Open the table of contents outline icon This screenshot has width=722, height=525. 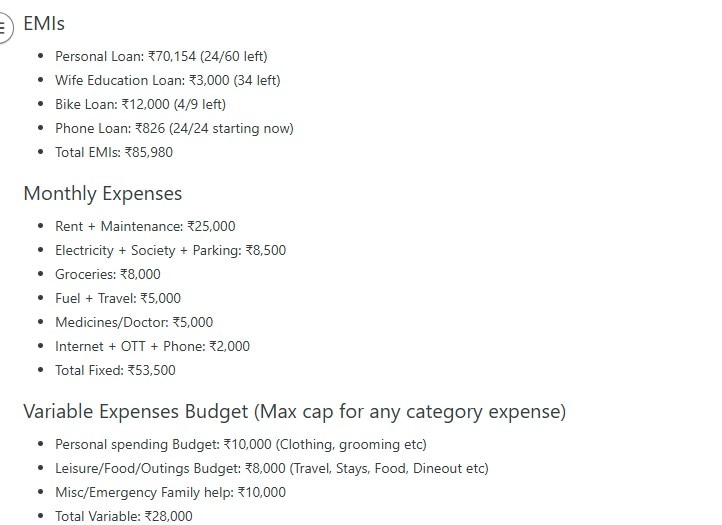[4, 28]
